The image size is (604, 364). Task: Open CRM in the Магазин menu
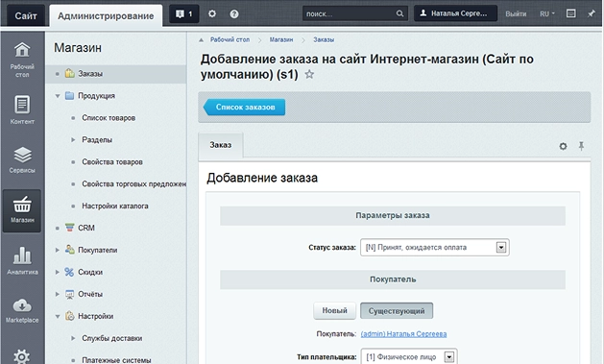86,228
